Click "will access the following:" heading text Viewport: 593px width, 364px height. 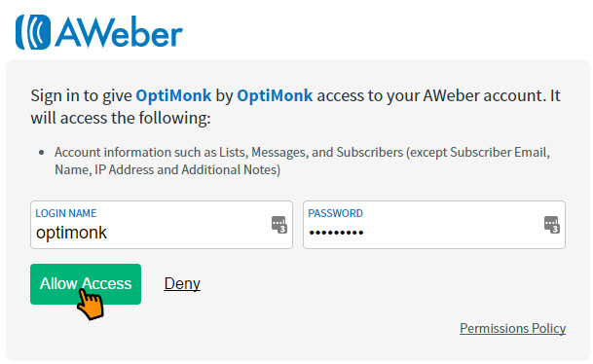click(x=121, y=119)
